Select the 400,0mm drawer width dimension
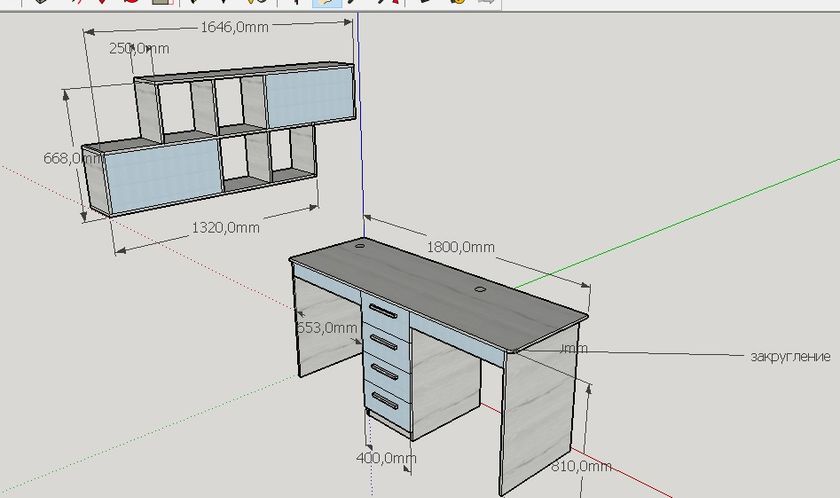840x498 pixels. pos(385,458)
